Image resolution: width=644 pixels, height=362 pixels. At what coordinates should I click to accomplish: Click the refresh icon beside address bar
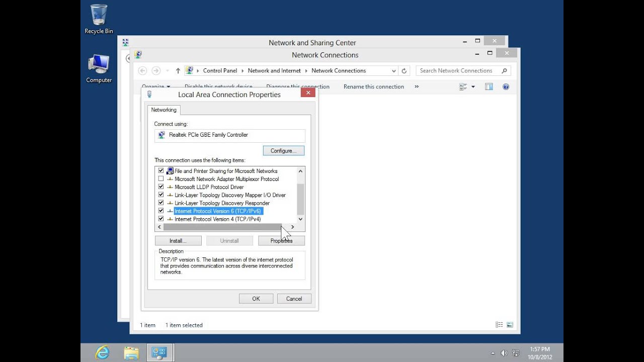pyautogui.click(x=404, y=71)
